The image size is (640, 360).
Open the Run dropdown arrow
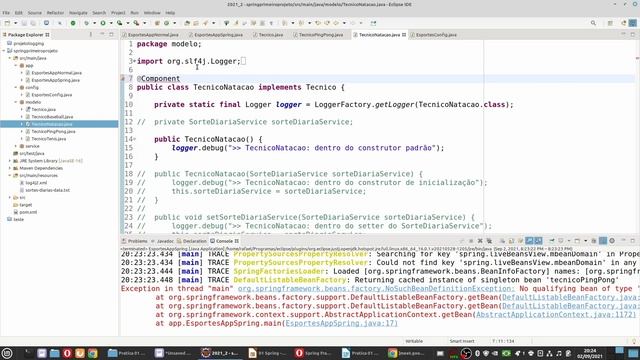[x=111, y=23]
